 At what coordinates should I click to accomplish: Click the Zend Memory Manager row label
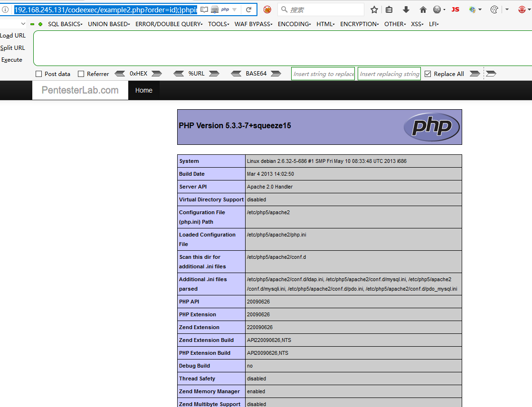[x=209, y=391]
